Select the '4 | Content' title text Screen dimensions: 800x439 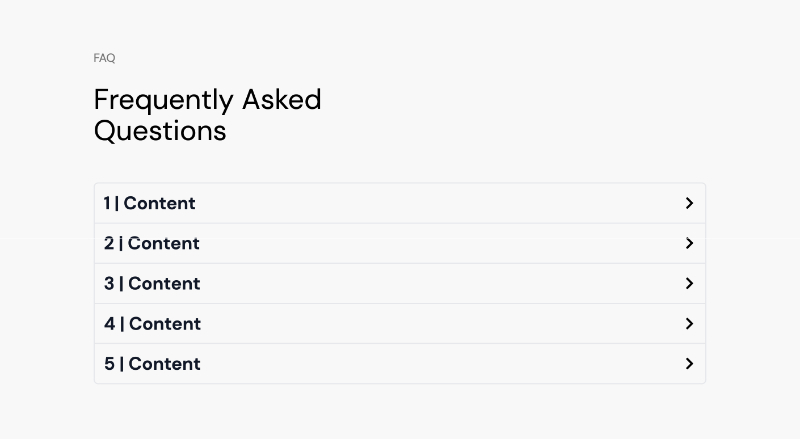153,324
